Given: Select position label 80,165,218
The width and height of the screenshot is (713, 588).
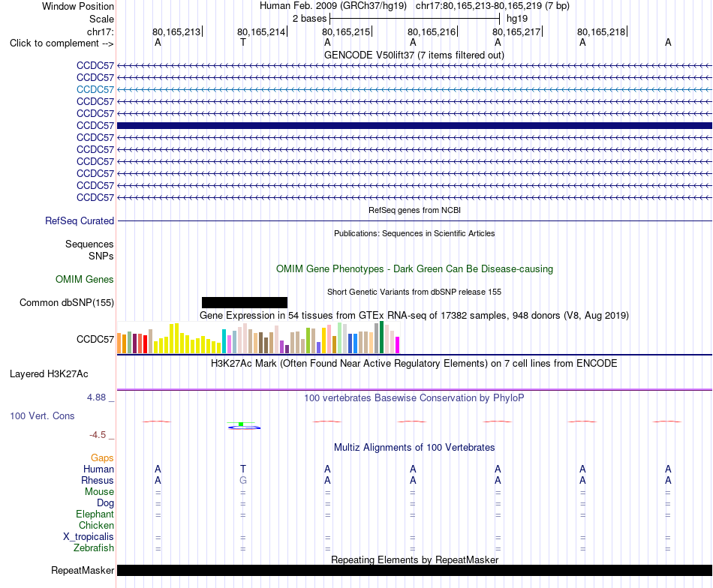Looking at the screenshot, I should 602,31.
